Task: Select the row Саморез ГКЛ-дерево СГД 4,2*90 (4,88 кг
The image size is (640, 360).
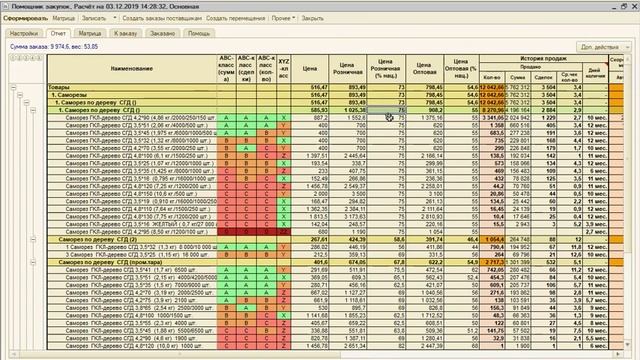Action: click(x=336, y=118)
